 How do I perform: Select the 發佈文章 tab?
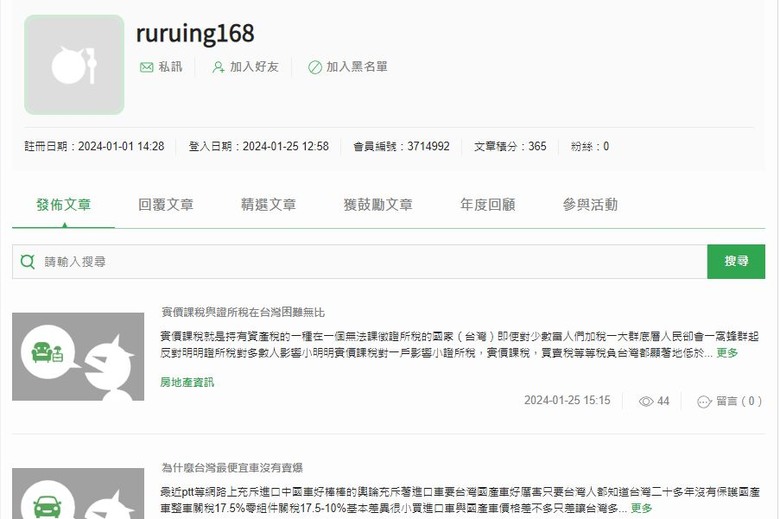point(64,205)
